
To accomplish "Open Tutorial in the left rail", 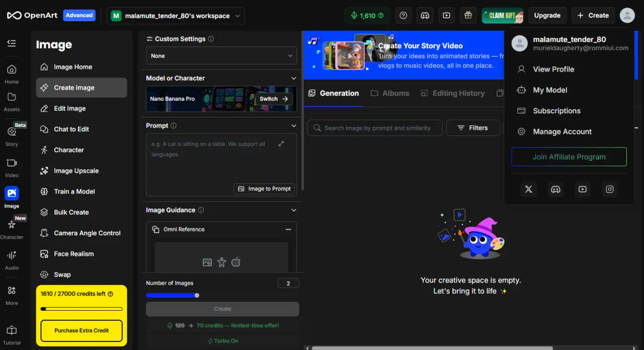I will [x=12, y=335].
